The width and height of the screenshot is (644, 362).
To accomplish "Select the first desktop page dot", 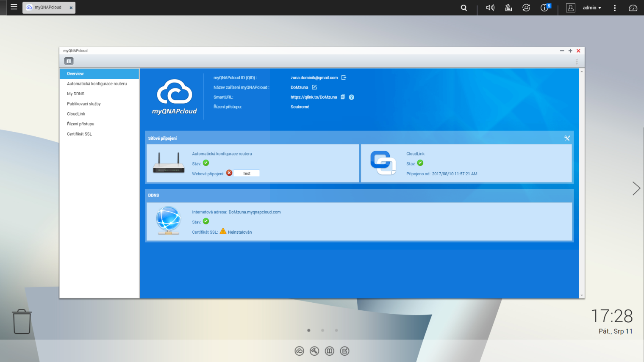I will click(x=309, y=330).
